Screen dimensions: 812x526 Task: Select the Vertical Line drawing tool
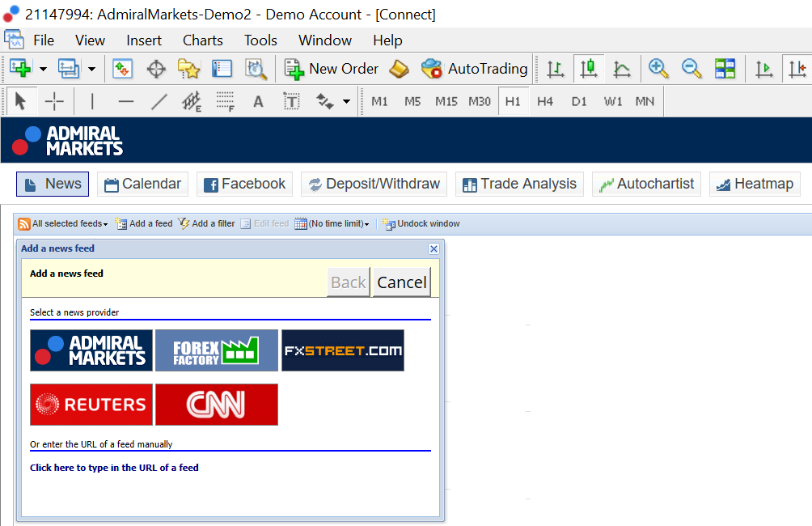[92, 101]
